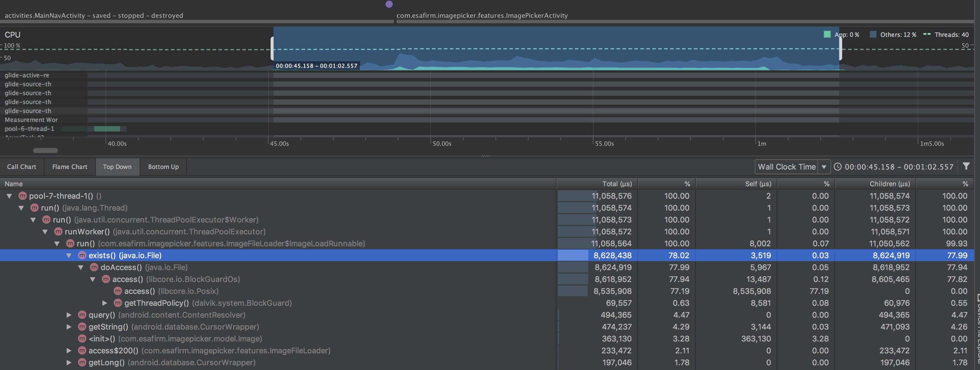Sort by Total (µs) column header

[617, 184]
